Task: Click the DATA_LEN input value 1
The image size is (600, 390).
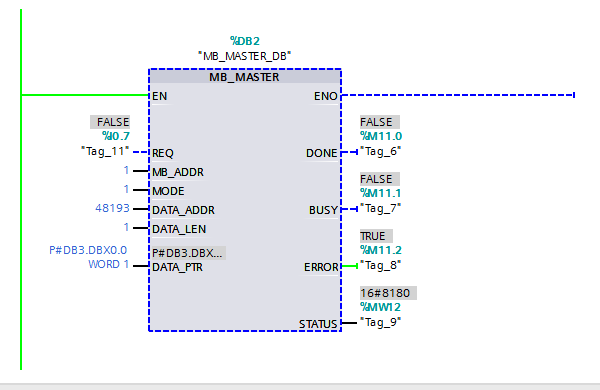Action: 126,227
